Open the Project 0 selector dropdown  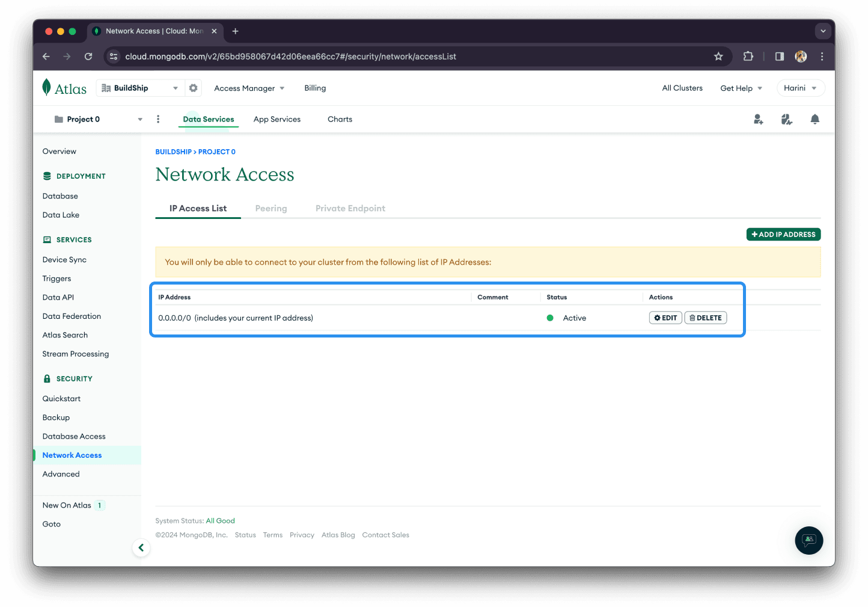tap(139, 119)
